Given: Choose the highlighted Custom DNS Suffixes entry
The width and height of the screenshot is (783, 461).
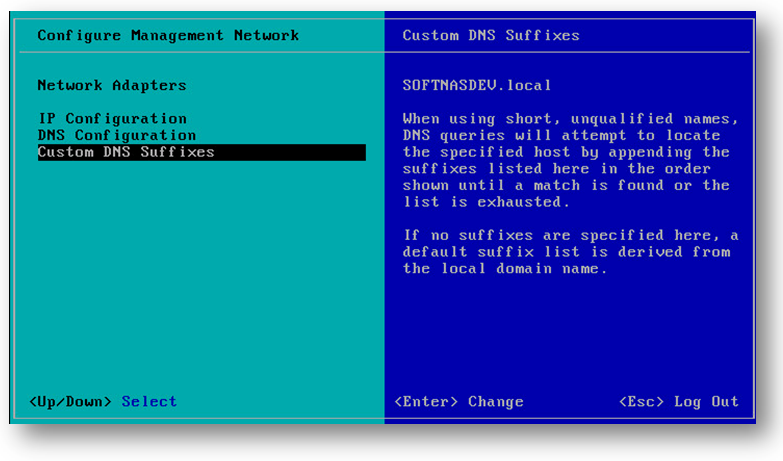Looking at the screenshot, I should point(202,152).
